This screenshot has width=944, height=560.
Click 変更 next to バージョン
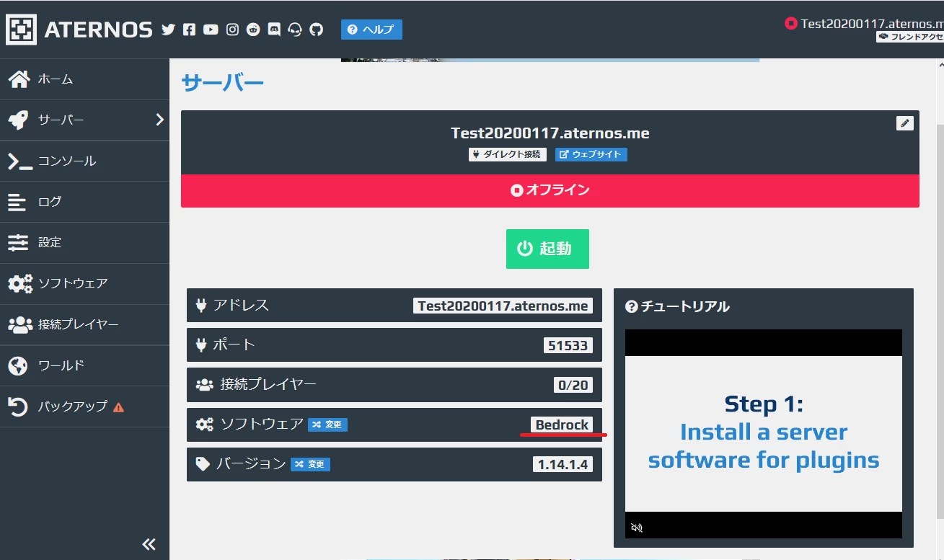(310, 464)
